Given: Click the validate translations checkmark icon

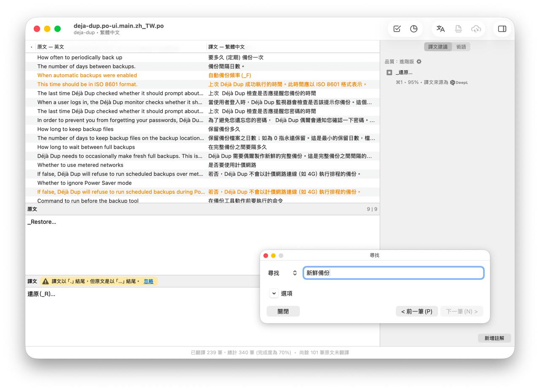Looking at the screenshot, I should pyautogui.click(x=397, y=29).
